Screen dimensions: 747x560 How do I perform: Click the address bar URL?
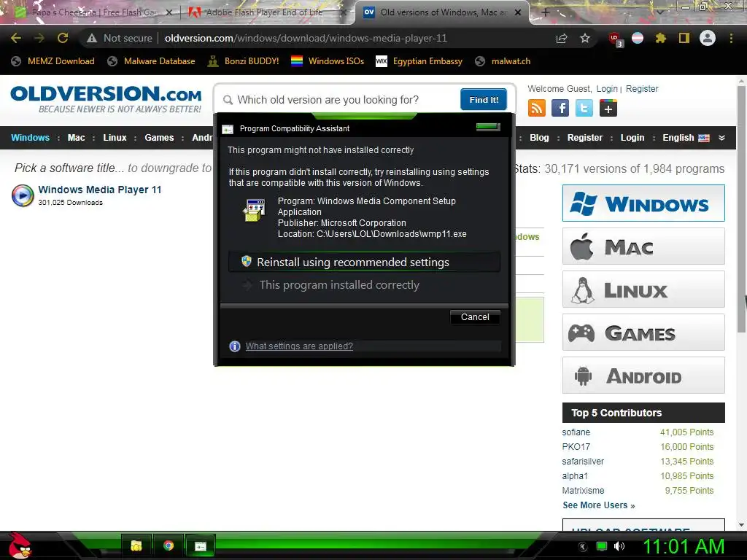click(306, 38)
